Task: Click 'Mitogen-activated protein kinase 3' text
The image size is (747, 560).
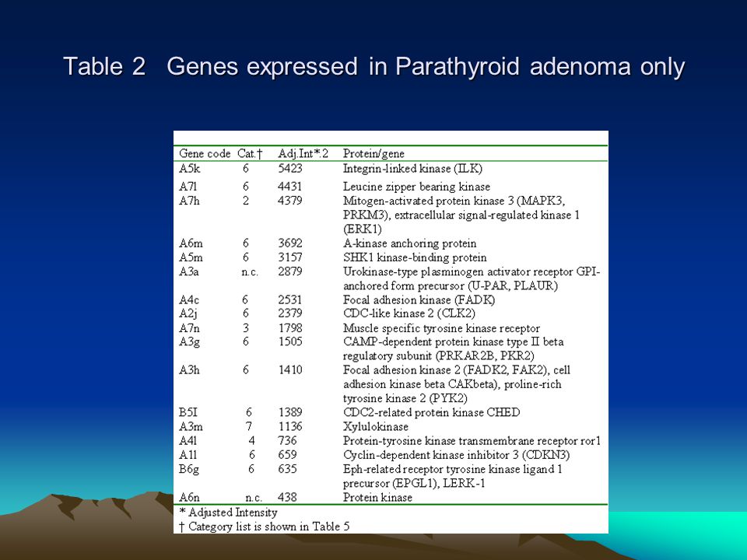Action: (x=429, y=201)
